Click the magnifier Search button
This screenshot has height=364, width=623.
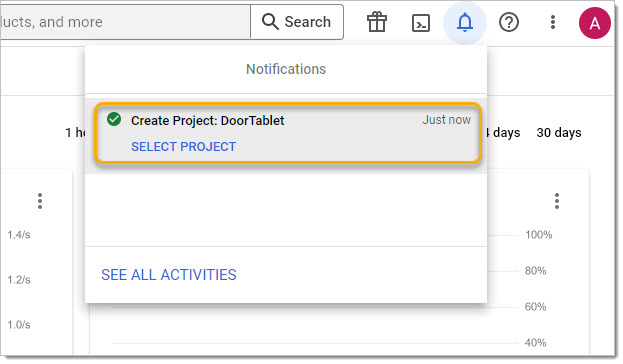[297, 22]
